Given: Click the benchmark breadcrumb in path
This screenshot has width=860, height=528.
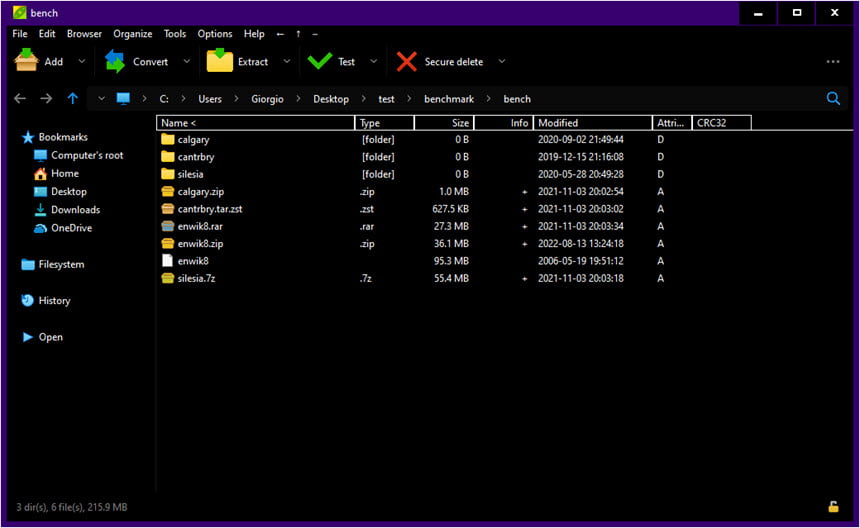Looking at the screenshot, I should pyautogui.click(x=449, y=99).
